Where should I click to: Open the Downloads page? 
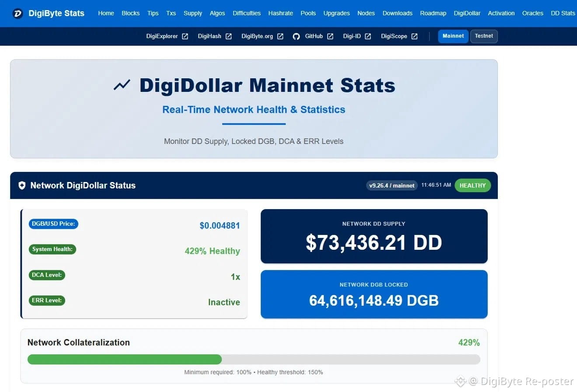[x=398, y=13]
